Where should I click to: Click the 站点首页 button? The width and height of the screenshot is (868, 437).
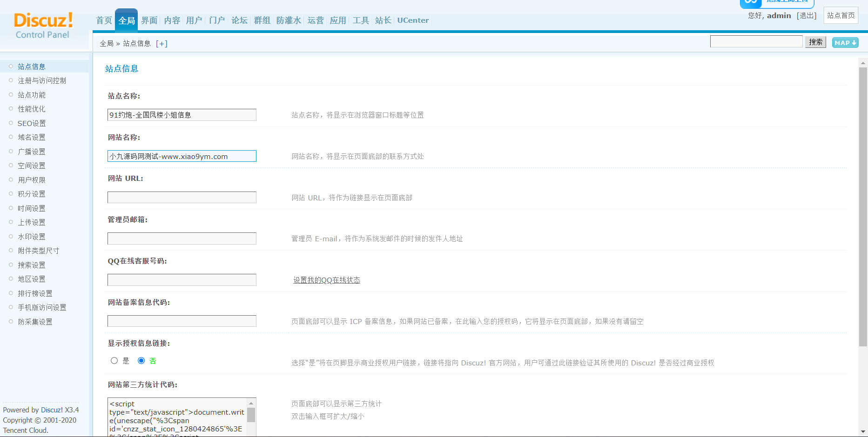(841, 15)
